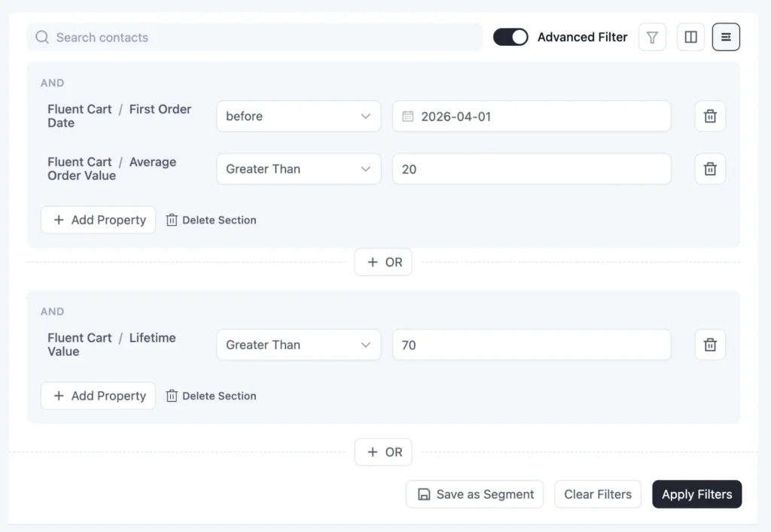The height and width of the screenshot is (532, 771).
Task: Click Add Property under Average Order Value
Action: [99, 220]
